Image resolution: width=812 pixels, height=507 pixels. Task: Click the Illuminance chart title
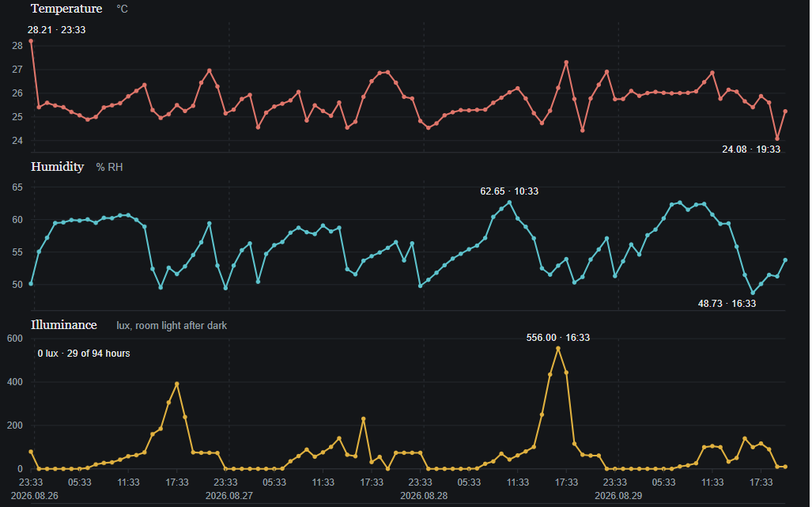coord(64,325)
